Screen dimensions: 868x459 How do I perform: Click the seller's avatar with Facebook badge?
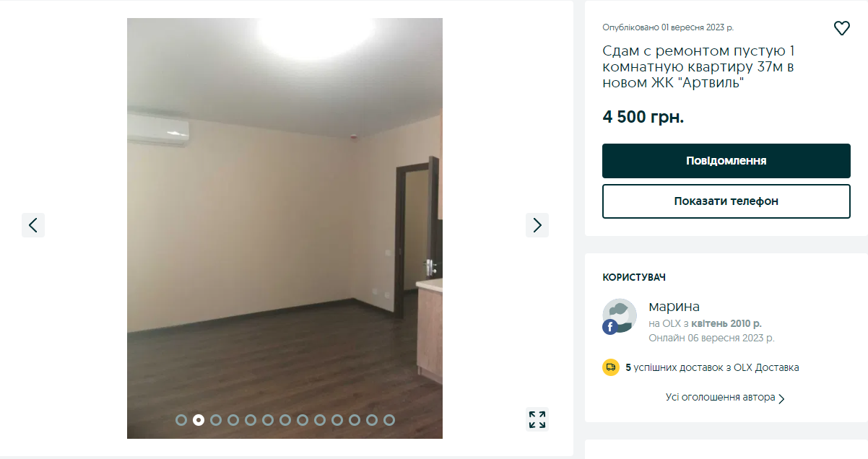pos(620,316)
